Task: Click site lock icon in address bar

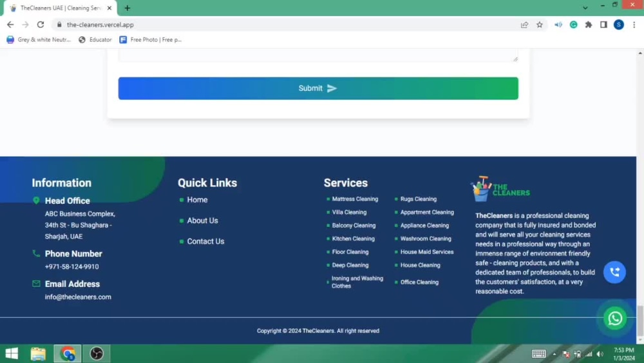Action: pos(59,25)
